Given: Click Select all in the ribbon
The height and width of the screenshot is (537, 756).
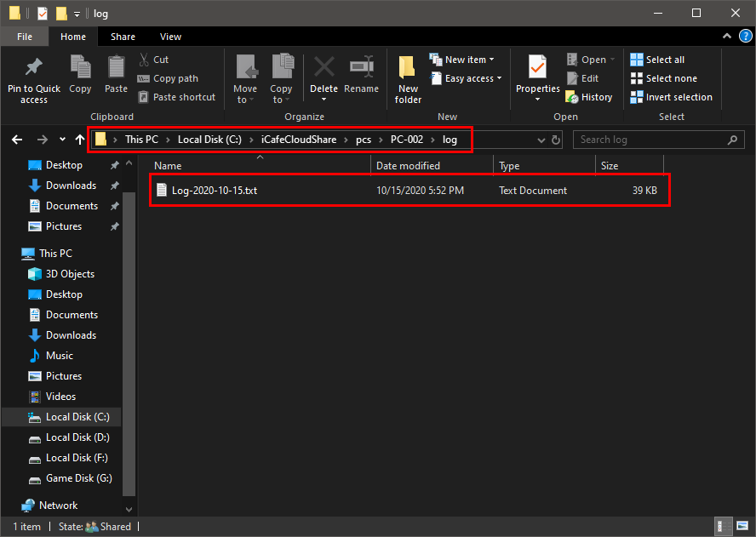Looking at the screenshot, I should pos(657,60).
